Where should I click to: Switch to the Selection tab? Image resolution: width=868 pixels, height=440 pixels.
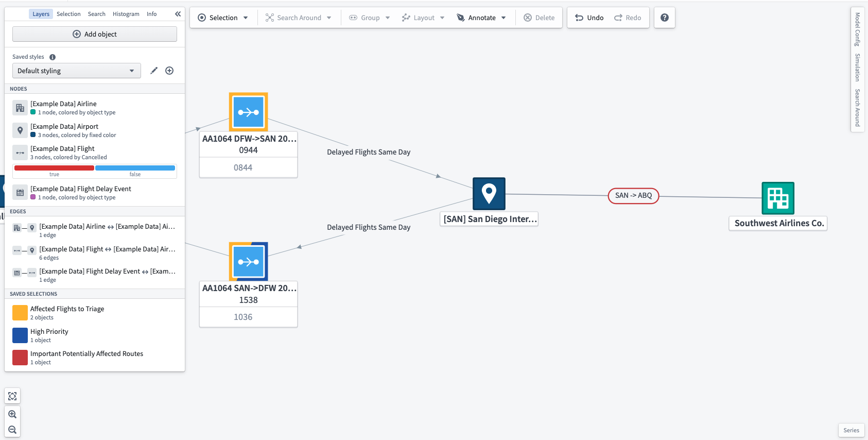coord(68,14)
